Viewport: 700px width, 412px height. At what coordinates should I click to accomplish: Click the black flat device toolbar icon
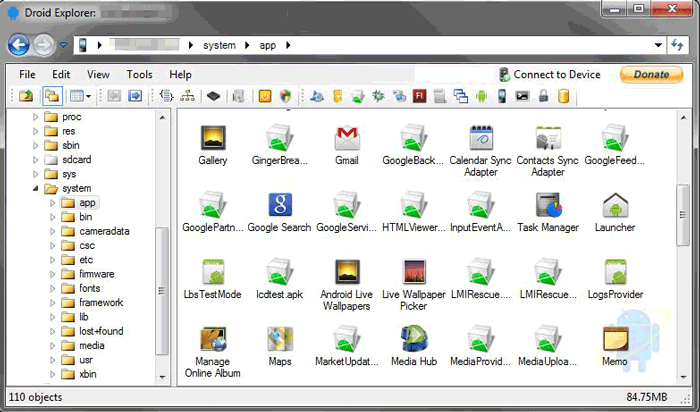coord(213,96)
